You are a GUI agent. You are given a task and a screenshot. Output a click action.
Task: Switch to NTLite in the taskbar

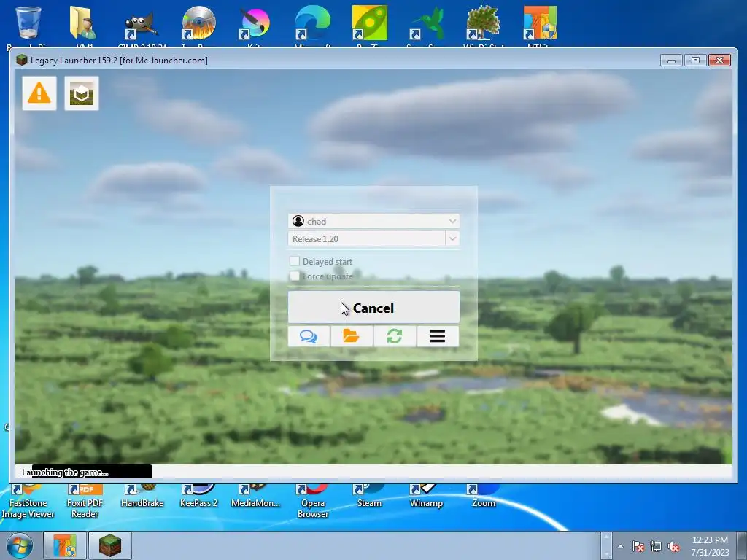65,545
